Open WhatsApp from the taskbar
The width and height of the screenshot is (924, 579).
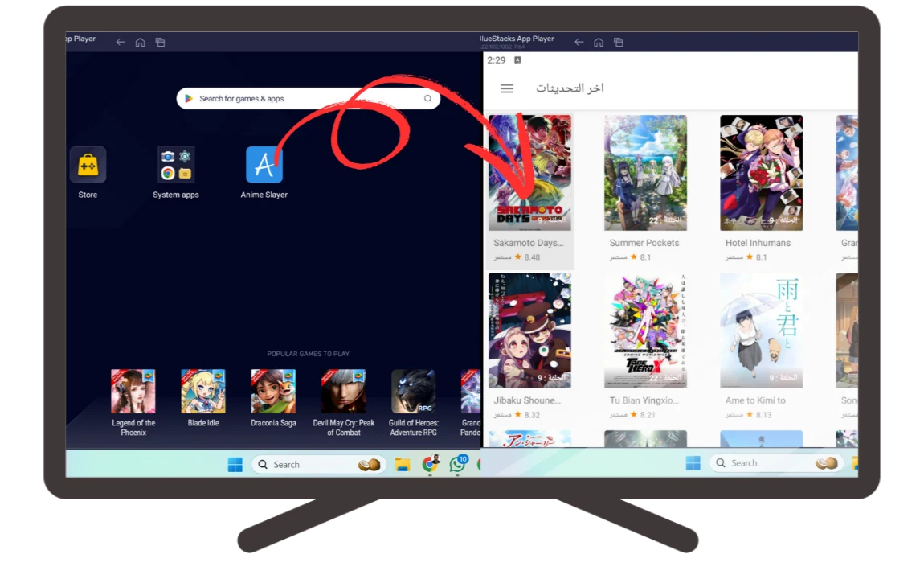click(458, 464)
